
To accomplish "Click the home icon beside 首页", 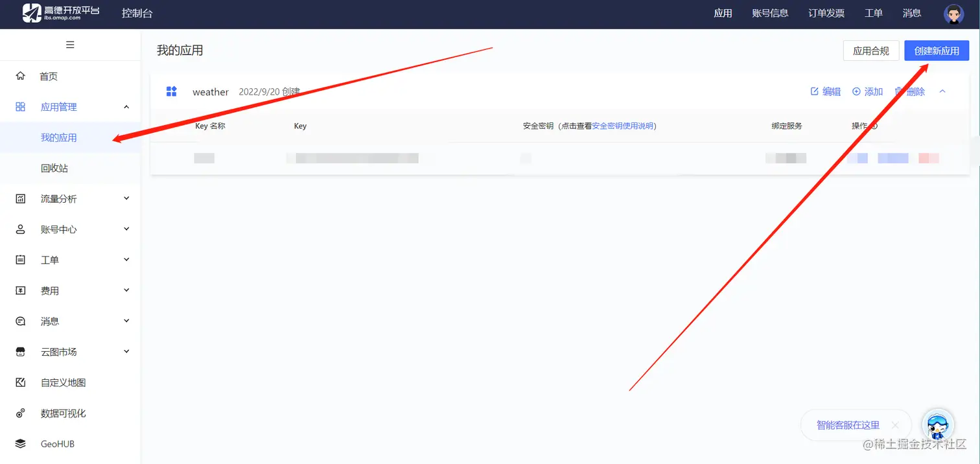I will click(21, 76).
